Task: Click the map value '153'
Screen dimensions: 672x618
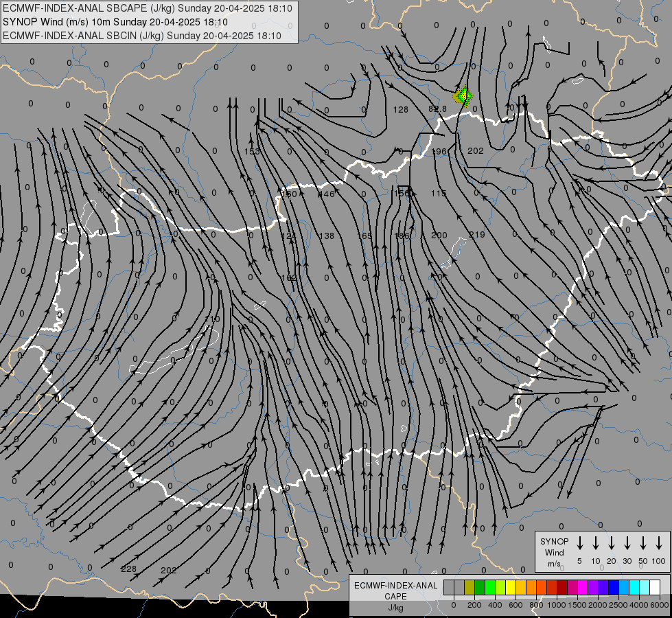Action: point(252,151)
